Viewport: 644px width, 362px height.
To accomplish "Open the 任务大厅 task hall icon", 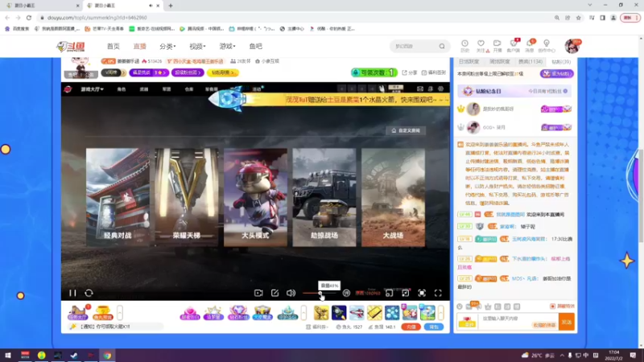I will 77,313.
